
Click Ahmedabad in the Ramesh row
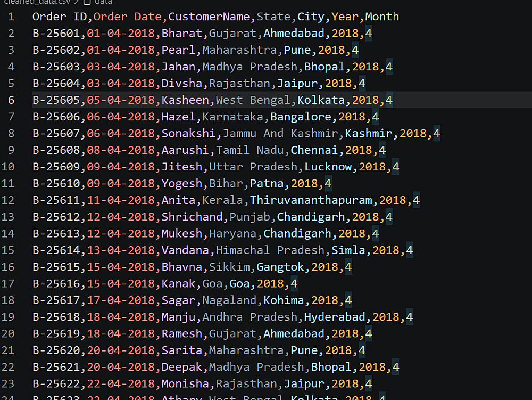tap(294, 333)
